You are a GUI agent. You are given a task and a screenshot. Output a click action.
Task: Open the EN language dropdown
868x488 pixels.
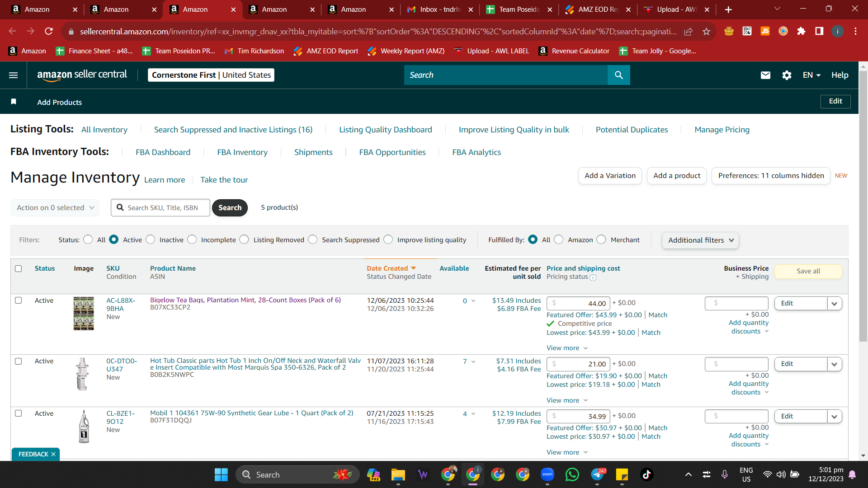pos(811,75)
